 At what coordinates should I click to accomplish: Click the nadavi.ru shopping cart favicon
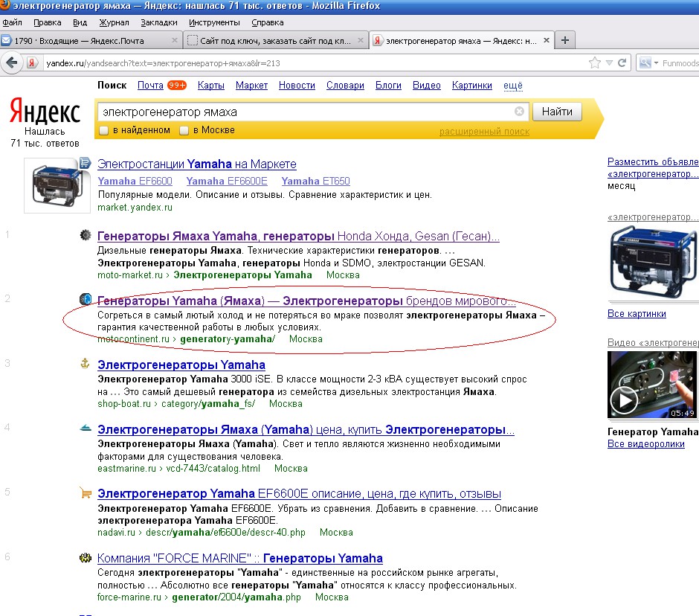[86, 493]
